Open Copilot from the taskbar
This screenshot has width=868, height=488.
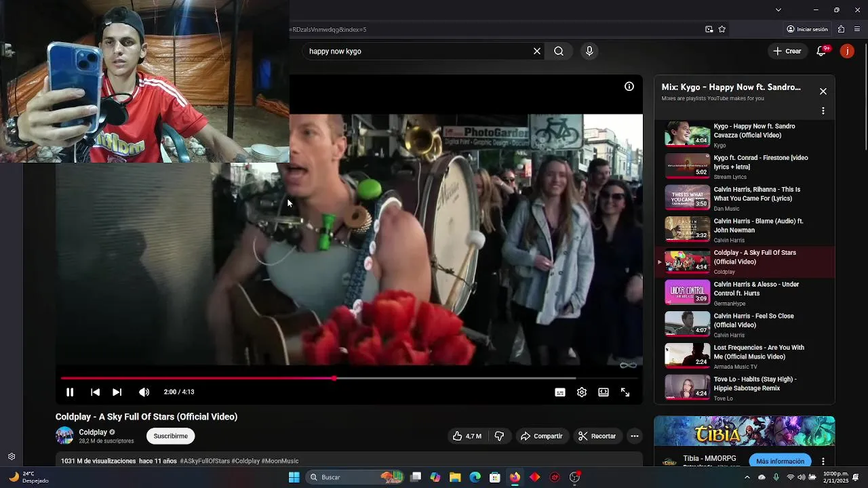(435, 477)
